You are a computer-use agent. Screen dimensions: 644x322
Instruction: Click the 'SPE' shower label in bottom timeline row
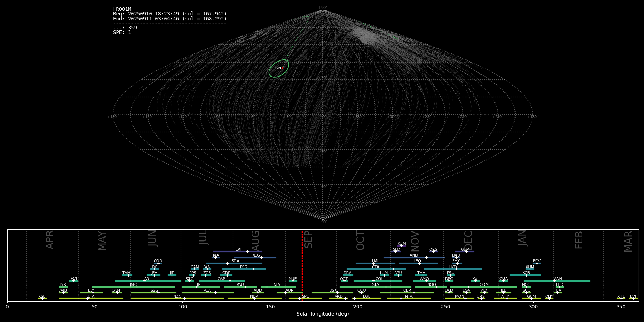point(305,296)
